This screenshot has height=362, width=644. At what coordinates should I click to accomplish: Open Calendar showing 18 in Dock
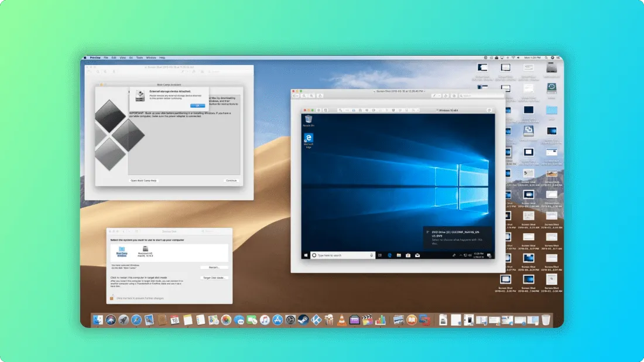click(175, 320)
